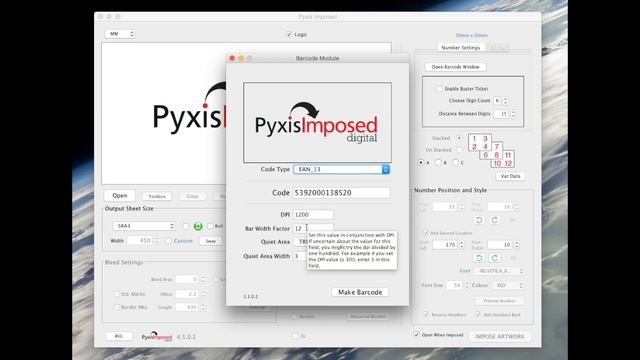Adjust Length stepper in Bleed Settings
This screenshot has height=360, width=640.
pos(203,307)
